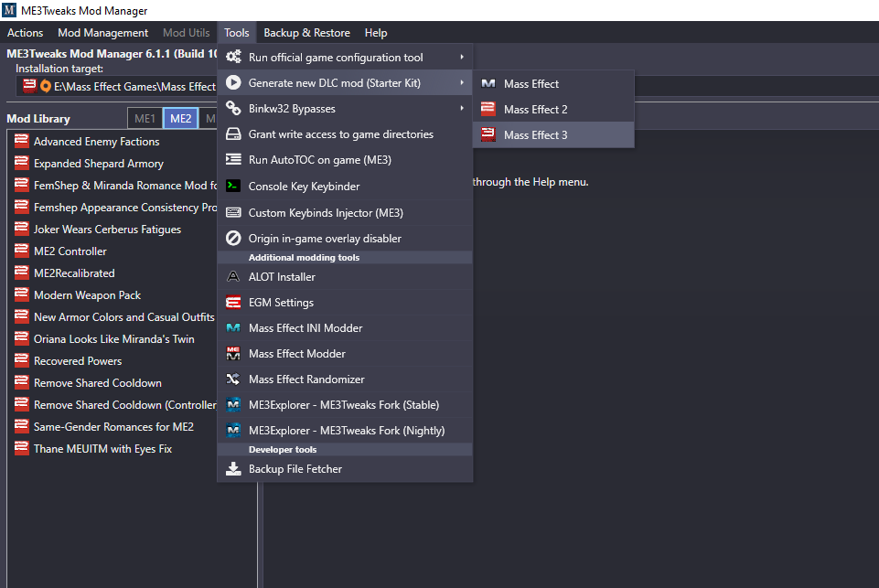Click the chain icon for Binkw32 Bypasses
The image size is (879, 588).
tap(233, 108)
